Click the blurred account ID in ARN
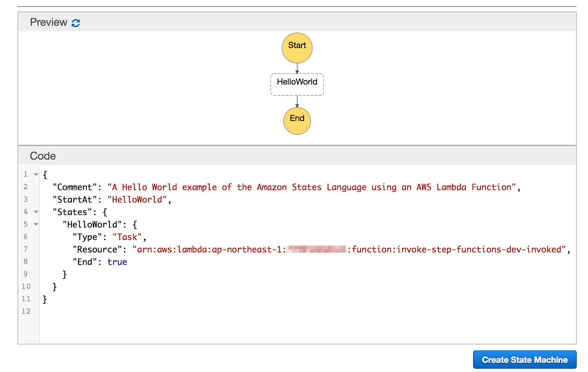This screenshot has width=588, height=372. 317,249
